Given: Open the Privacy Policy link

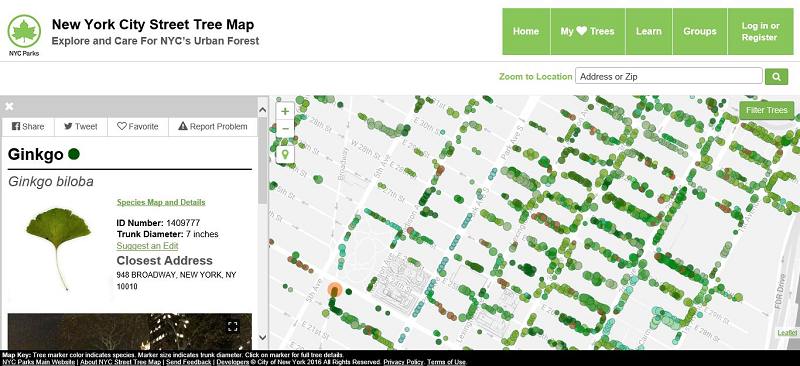Looking at the screenshot, I should [x=404, y=362].
